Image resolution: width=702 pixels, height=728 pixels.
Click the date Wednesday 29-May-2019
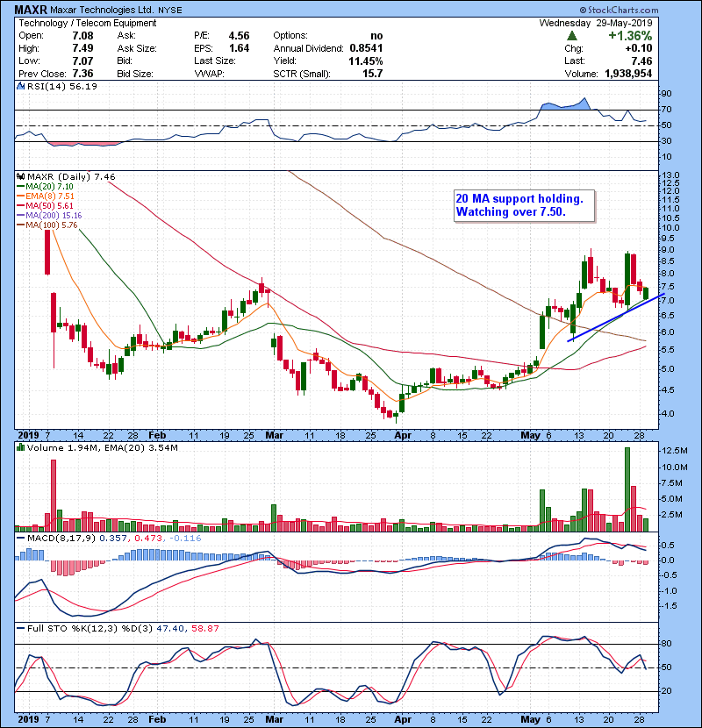tap(596, 23)
